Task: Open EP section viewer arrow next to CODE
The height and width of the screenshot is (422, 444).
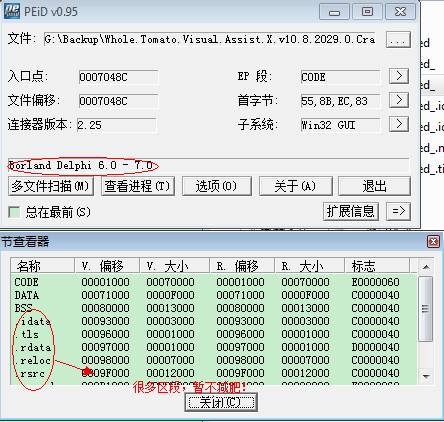Action: pos(399,76)
